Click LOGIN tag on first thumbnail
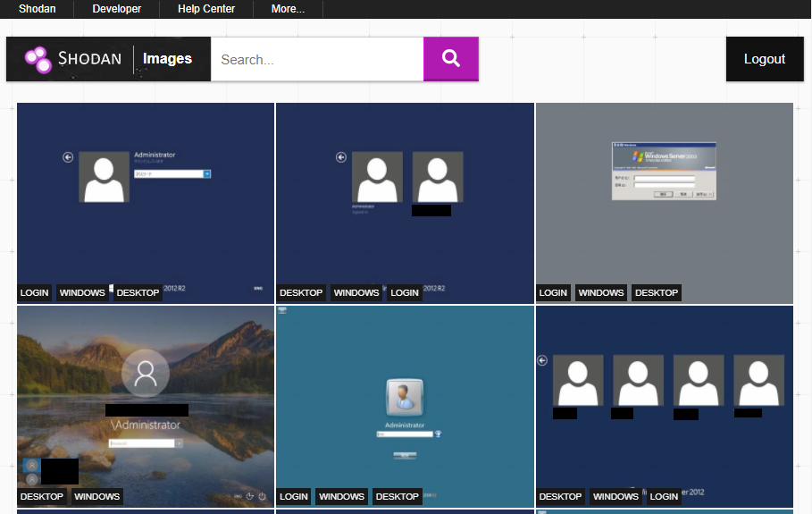The image size is (812, 514). 34,292
